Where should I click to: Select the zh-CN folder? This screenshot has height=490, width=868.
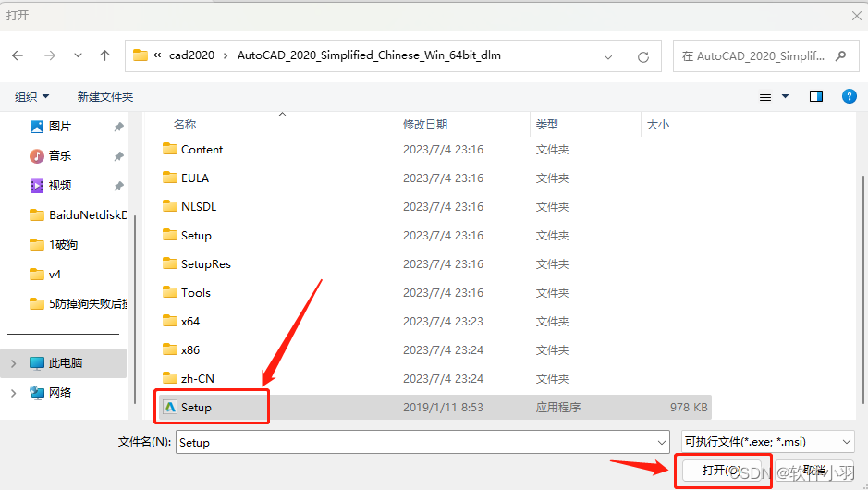pyautogui.click(x=189, y=379)
